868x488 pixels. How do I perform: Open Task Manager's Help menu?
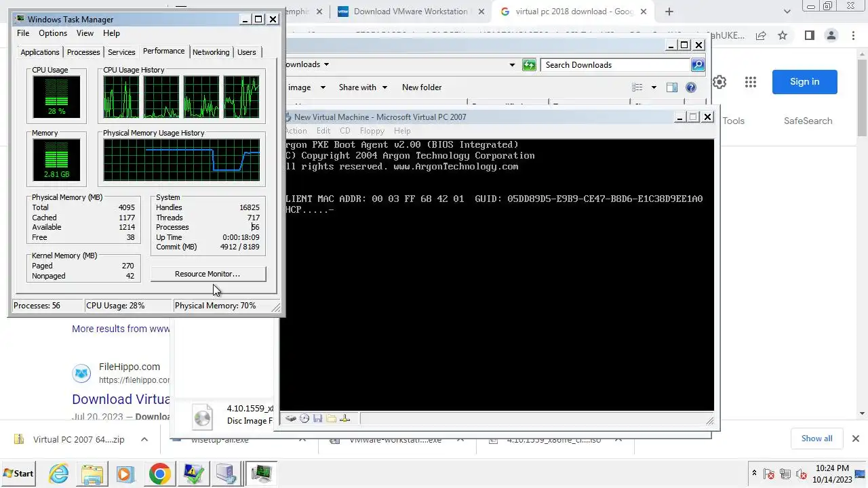(111, 33)
